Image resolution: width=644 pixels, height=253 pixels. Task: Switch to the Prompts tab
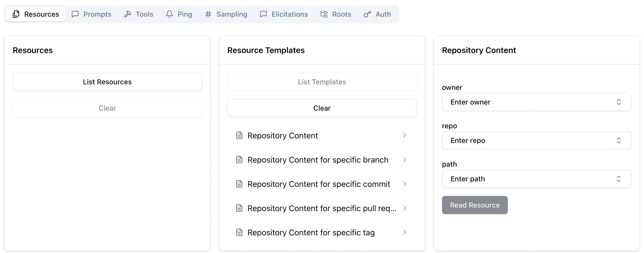pos(92,14)
